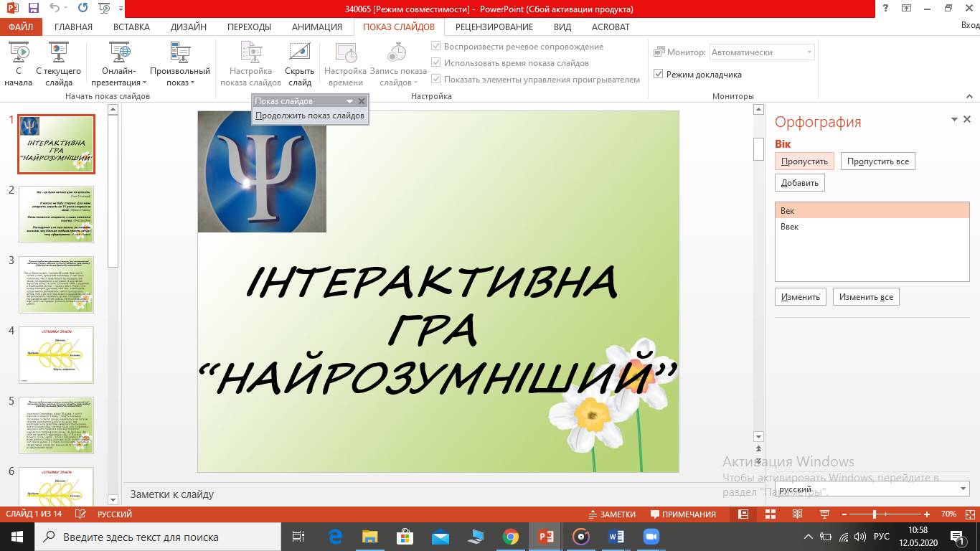Open the 'Монитор' Автоматически combo box

[762, 52]
